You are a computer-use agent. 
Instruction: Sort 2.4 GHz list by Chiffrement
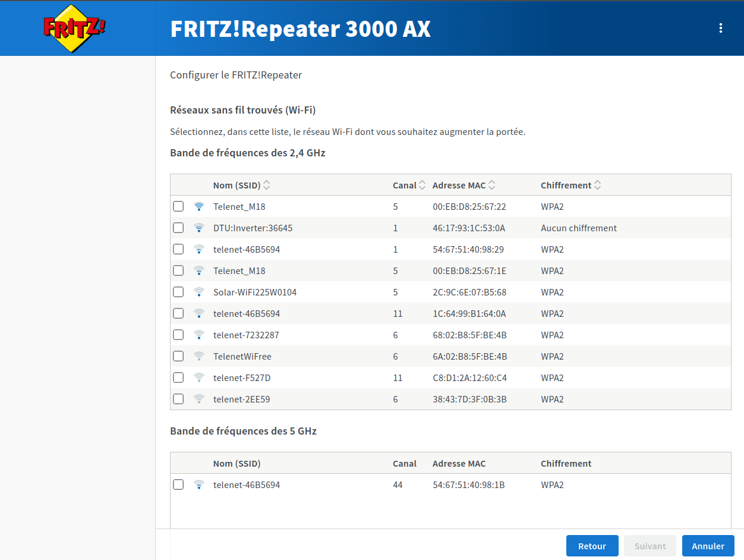tap(571, 185)
